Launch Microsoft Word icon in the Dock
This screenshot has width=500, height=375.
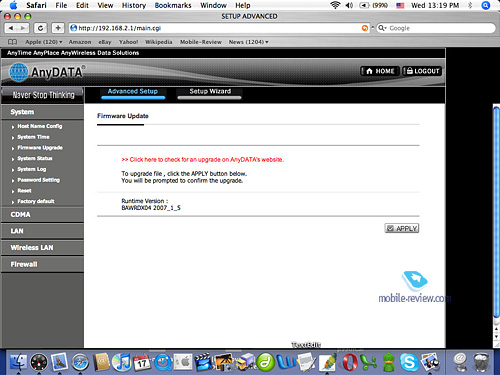[x=286, y=362]
